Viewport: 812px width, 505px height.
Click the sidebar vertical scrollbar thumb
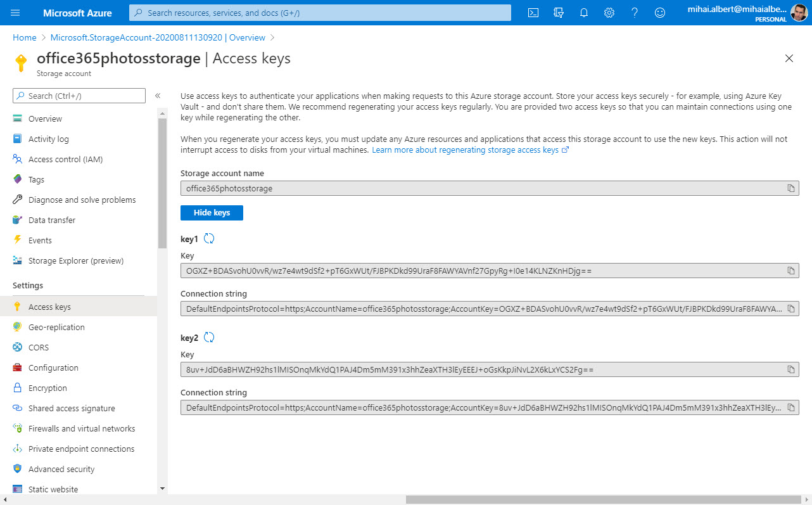pos(162,183)
